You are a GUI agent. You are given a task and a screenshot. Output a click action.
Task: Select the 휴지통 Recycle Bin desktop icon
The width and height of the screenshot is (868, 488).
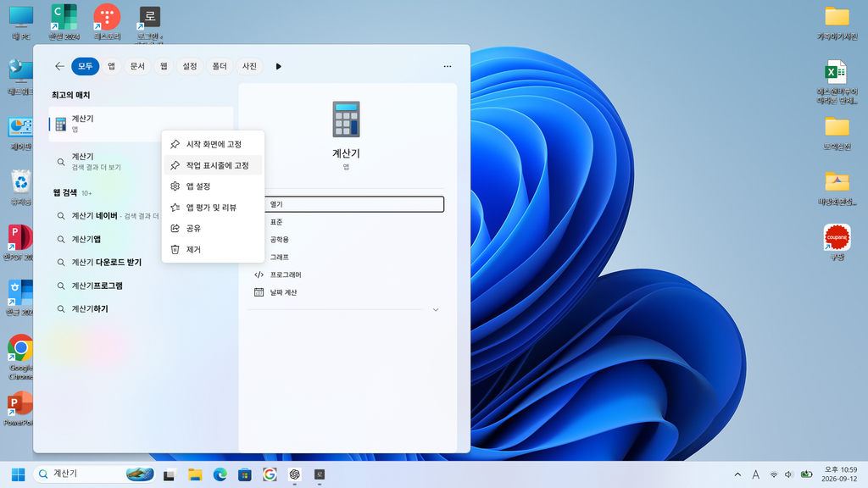click(21, 188)
